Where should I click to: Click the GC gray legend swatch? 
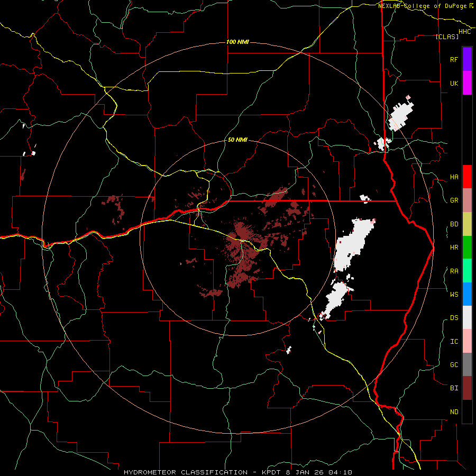[467, 364]
